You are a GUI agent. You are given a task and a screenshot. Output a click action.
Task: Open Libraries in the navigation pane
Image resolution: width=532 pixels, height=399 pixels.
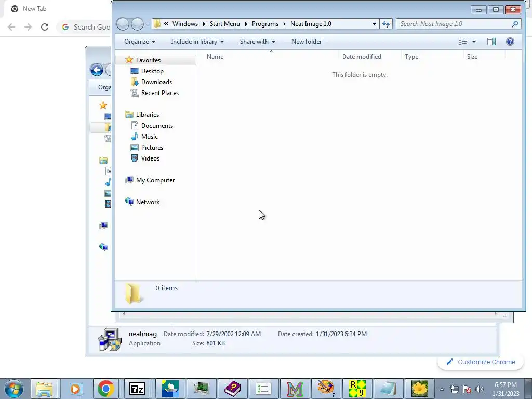point(147,115)
